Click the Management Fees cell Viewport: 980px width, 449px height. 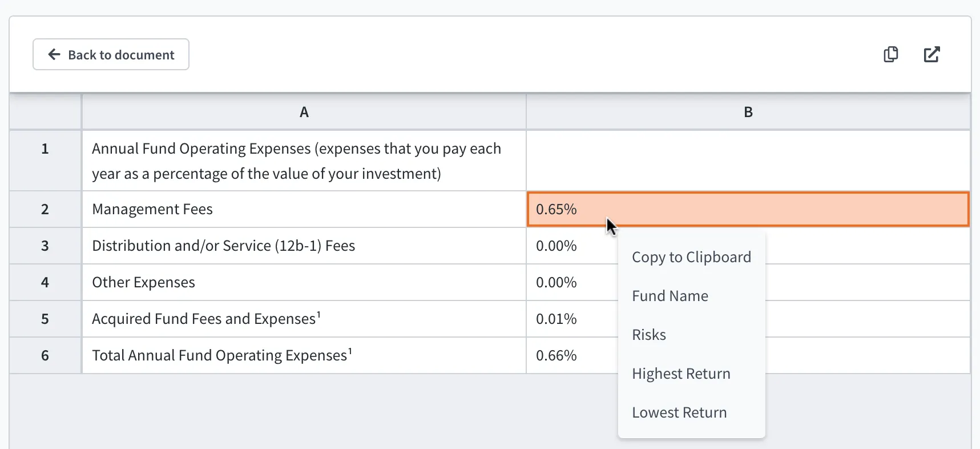(304, 209)
